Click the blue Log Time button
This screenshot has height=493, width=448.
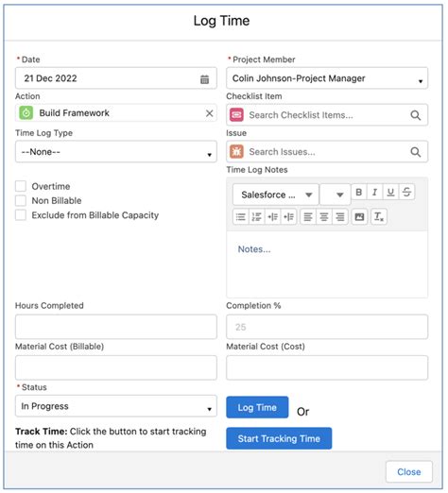(257, 407)
